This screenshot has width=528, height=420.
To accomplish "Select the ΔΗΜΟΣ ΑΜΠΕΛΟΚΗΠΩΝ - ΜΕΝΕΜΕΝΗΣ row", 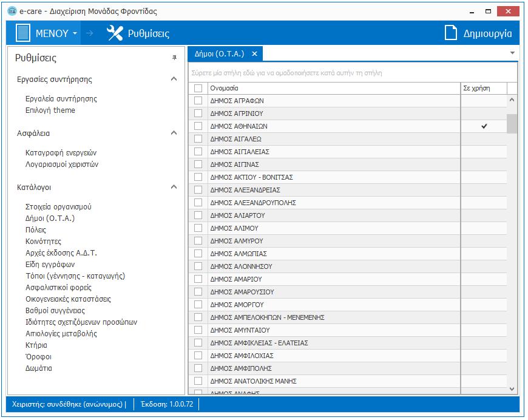I will click(x=348, y=317).
